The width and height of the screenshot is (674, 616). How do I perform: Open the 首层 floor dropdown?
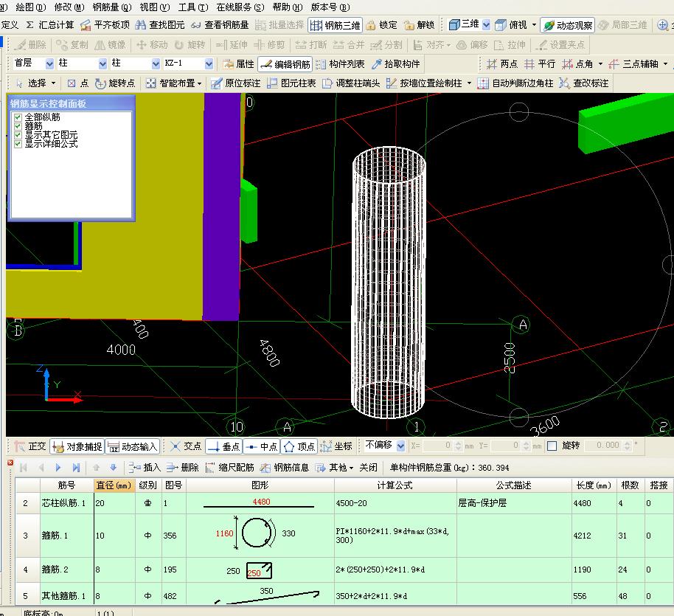(49, 63)
